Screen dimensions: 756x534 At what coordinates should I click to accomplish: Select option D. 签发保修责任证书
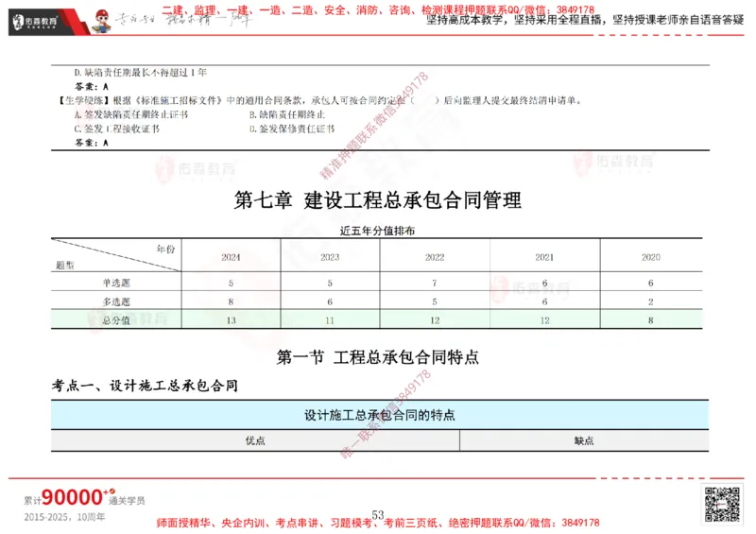coord(292,129)
